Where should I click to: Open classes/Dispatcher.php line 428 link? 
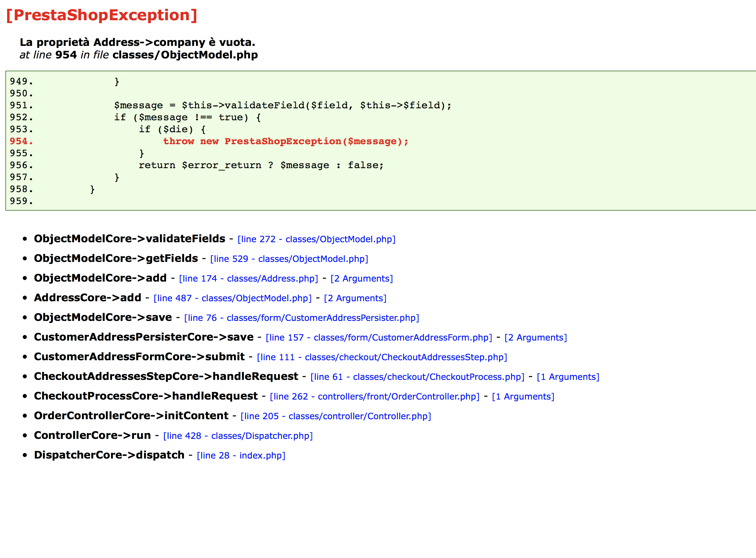[237, 436]
